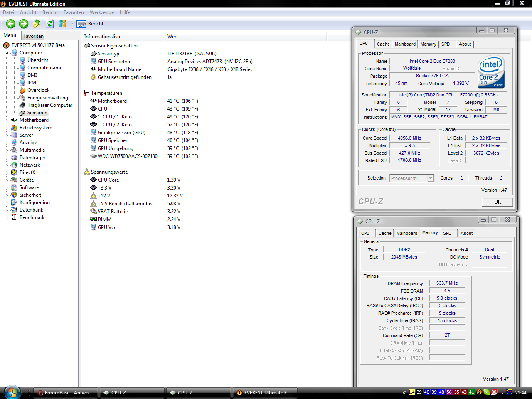
Task: Expand the Software tree node
Action: pos(7,188)
